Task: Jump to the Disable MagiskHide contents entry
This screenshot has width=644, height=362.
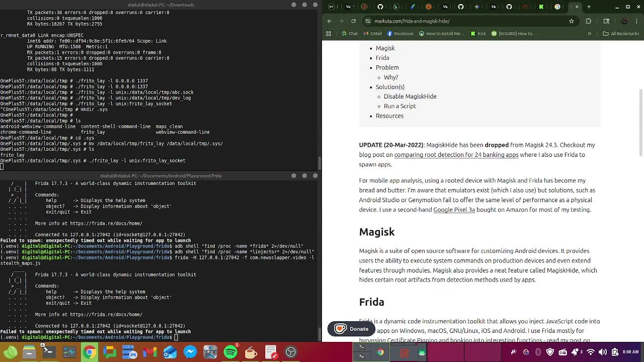Action: (x=410, y=97)
